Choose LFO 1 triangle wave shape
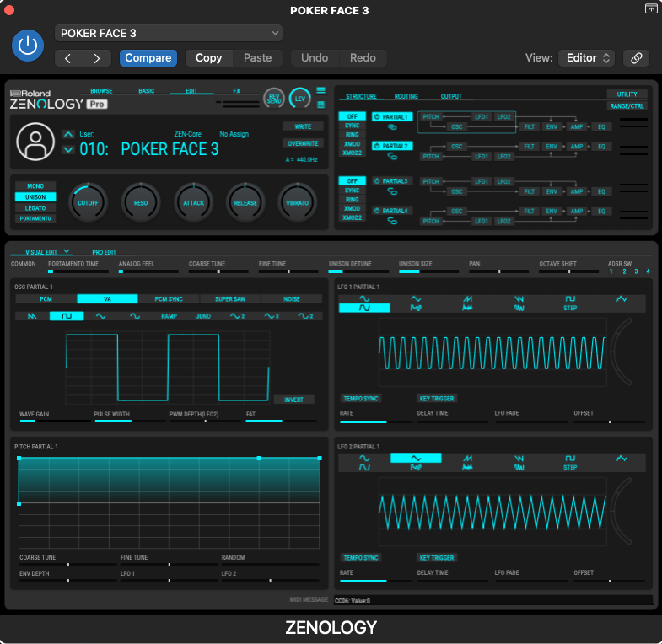 click(x=416, y=298)
